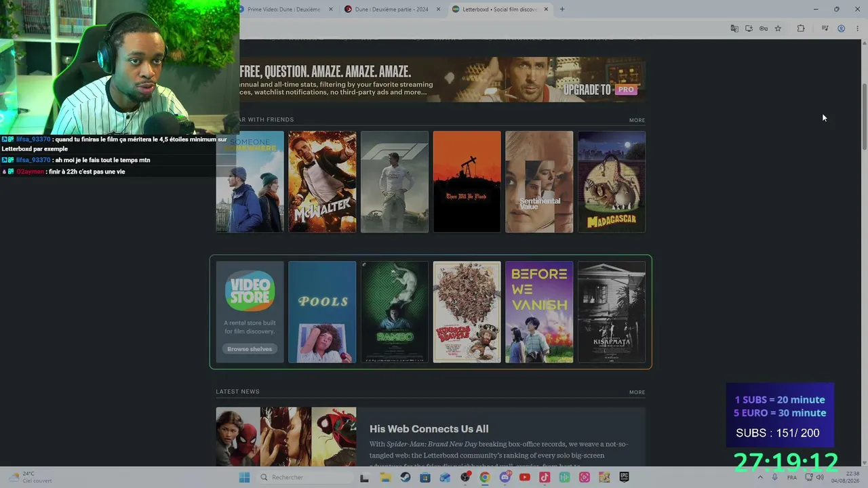The width and height of the screenshot is (868, 488).
Task: Open the password manager key icon
Action: pyautogui.click(x=764, y=28)
